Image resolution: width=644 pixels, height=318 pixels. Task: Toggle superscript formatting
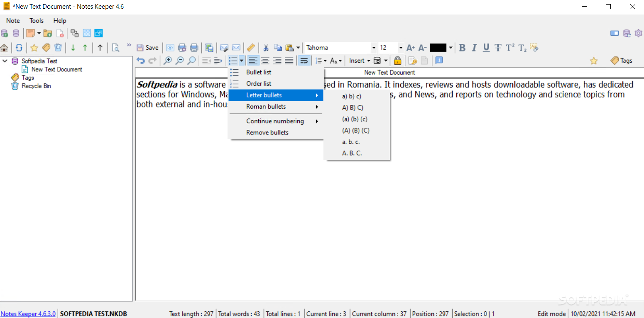click(x=510, y=48)
